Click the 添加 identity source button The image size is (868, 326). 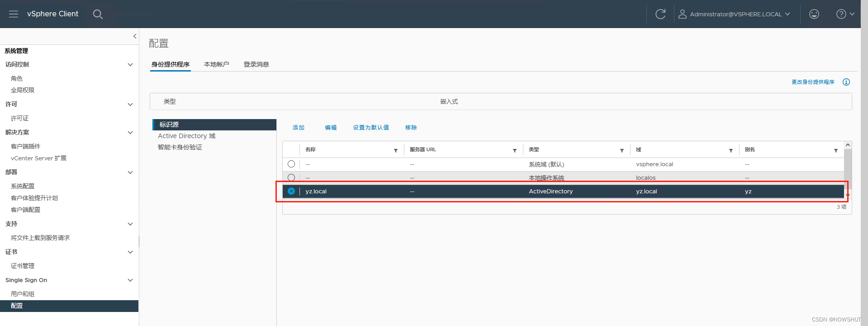(x=299, y=128)
